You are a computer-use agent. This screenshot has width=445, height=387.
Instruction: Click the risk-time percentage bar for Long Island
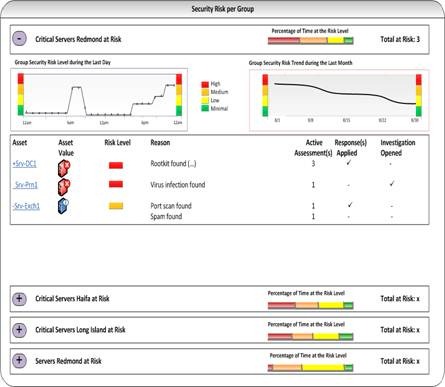pyautogui.click(x=311, y=337)
